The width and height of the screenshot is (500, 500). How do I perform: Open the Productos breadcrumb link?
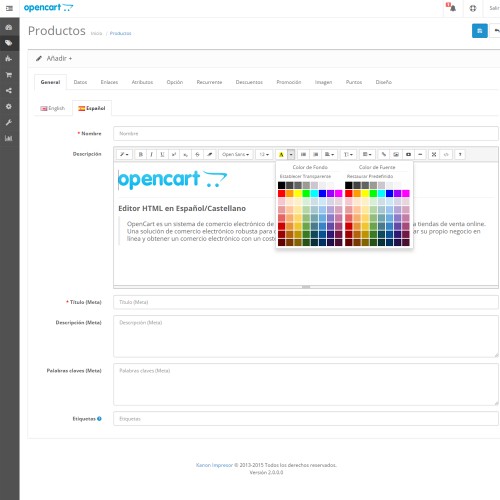pyautogui.click(x=120, y=33)
